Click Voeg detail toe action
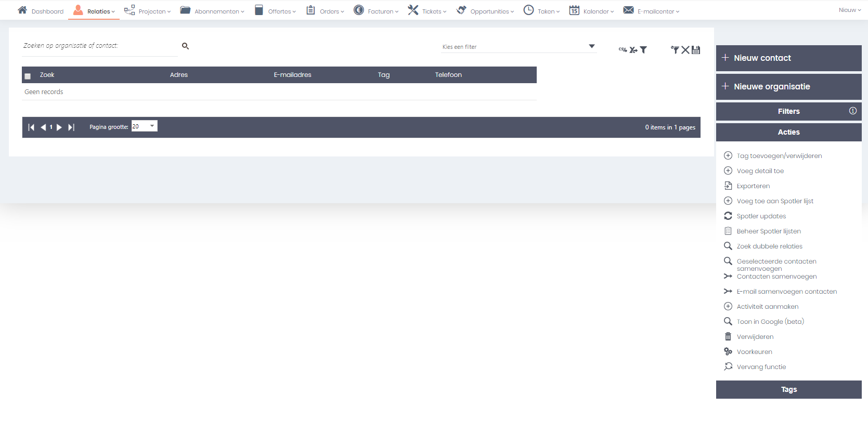Image resolution: width=868 pixels, height=433 pixels. pos(760,171)
